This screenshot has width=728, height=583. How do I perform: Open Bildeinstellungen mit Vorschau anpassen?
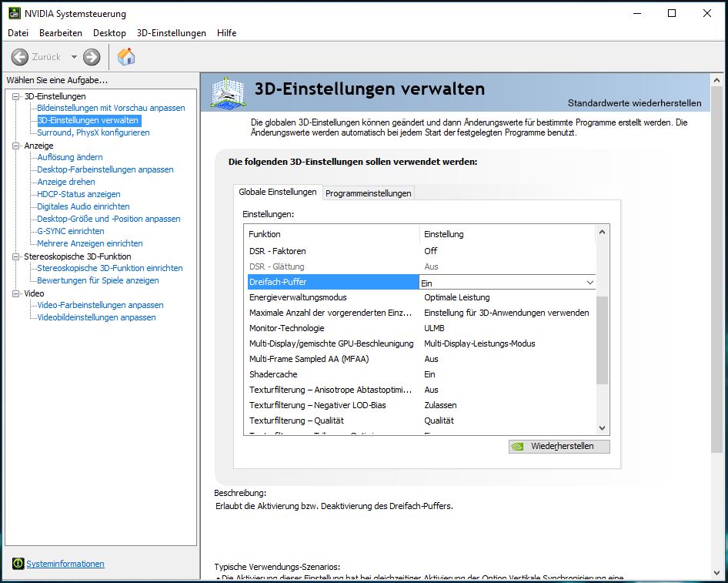pos(111,108)
